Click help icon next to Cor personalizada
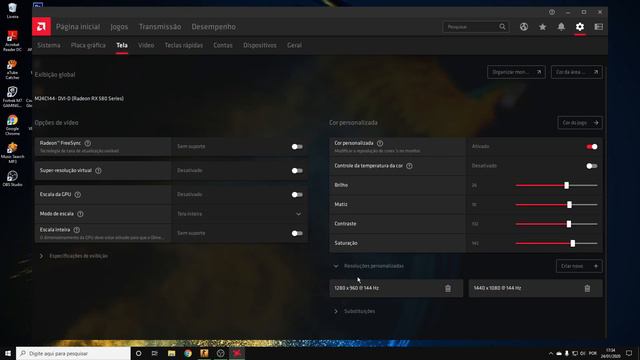 [x=380, y=143]
